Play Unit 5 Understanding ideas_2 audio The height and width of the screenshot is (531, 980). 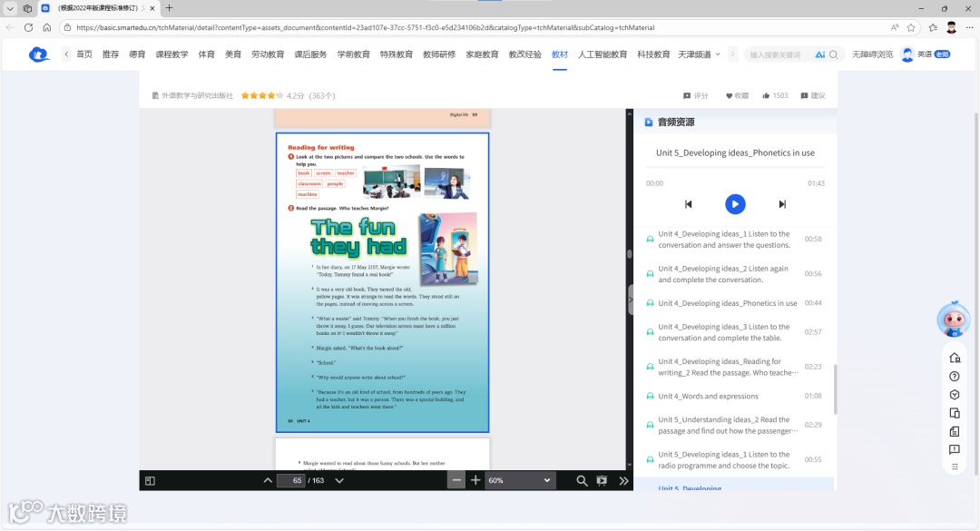coord(734,426)
